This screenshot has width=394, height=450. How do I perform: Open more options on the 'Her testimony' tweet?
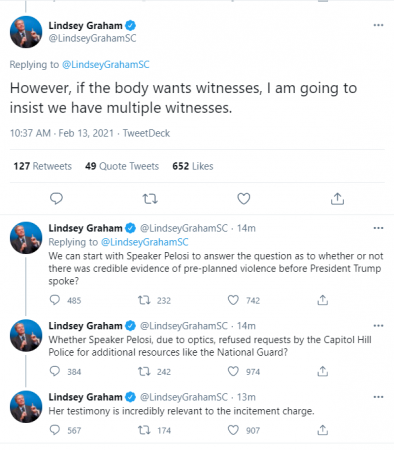378,397
